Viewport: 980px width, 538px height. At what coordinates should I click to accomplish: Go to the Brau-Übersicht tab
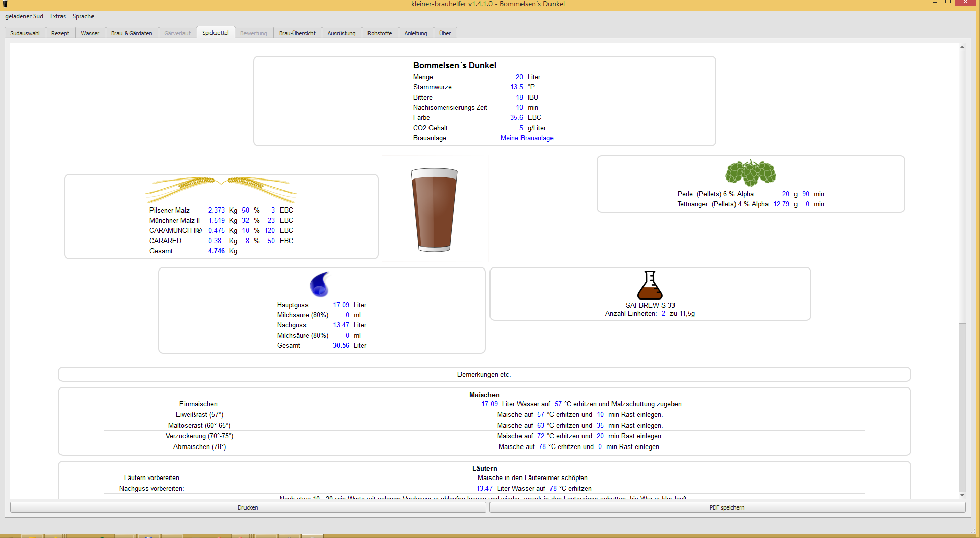click(x=297, y=33)
